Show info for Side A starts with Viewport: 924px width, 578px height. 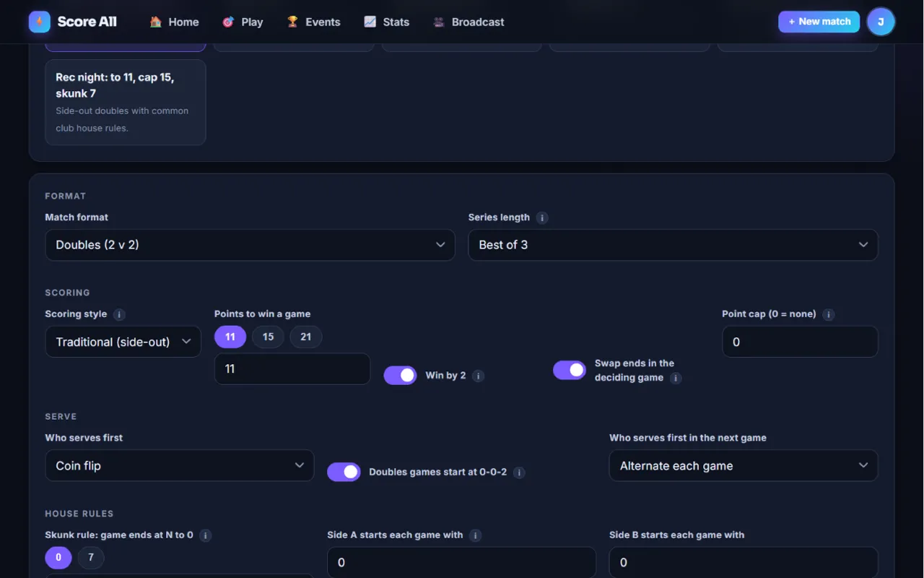pyautogui.click(x=475, y=535)
